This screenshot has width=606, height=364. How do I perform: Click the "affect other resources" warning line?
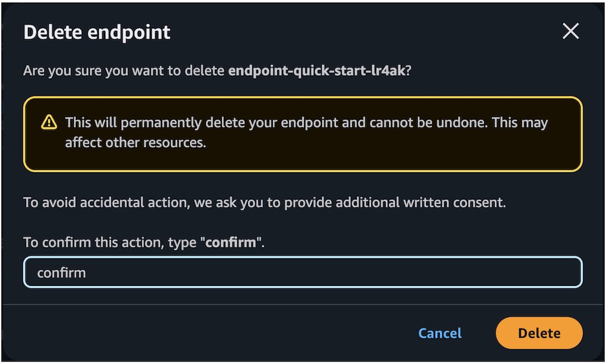(x=136, y=143)
